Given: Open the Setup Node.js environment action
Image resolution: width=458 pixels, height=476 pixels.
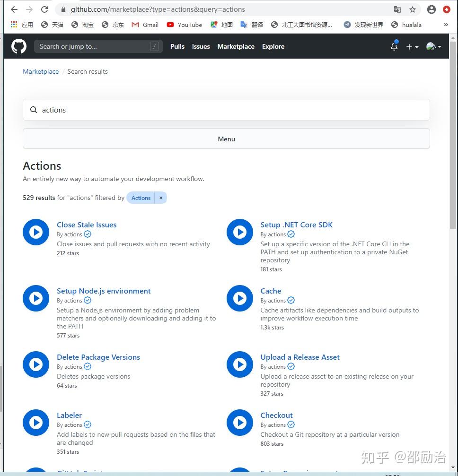Looking at the screenshot, I should [x=104, y=291].
